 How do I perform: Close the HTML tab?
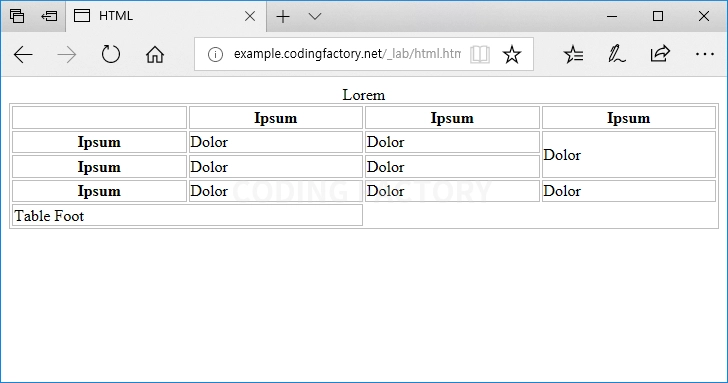[250, 16]
